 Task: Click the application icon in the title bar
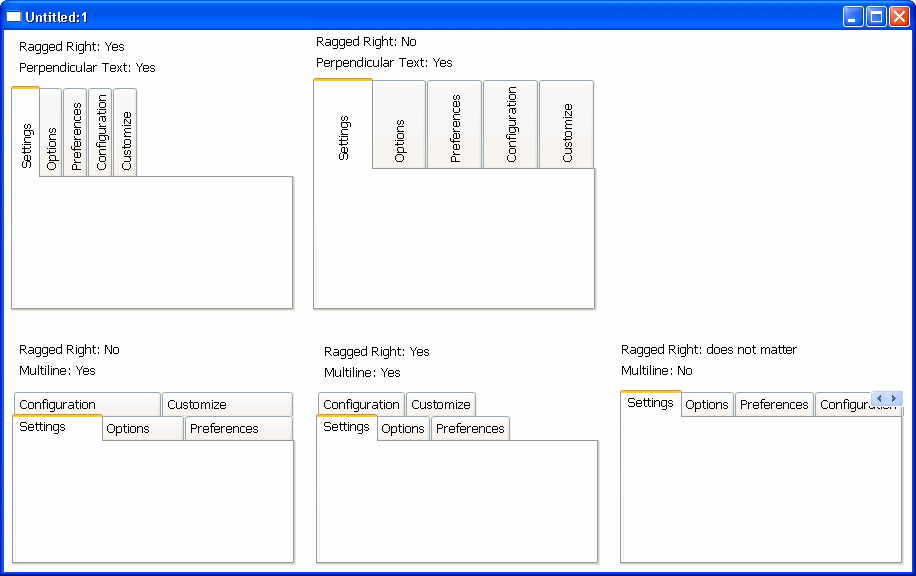click(14, 17)
